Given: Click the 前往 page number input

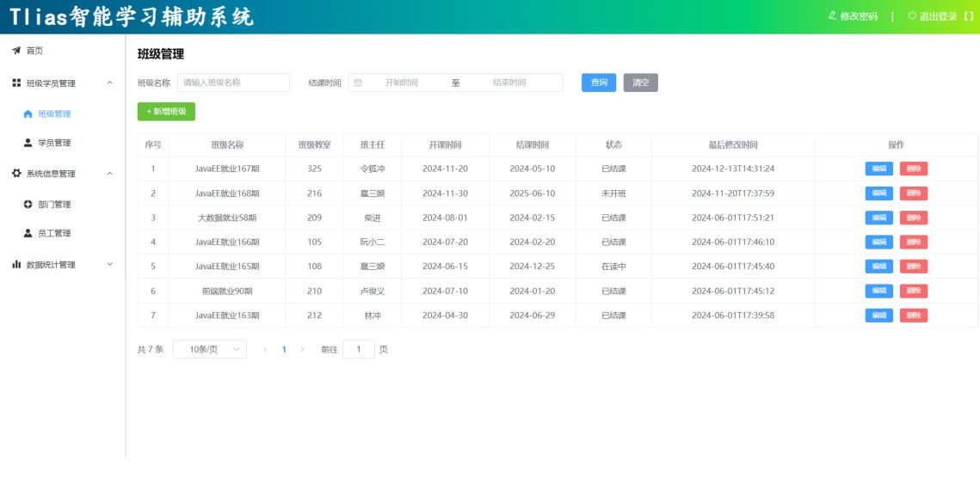Looking at the screenshot, I should [x=359, y=349].
